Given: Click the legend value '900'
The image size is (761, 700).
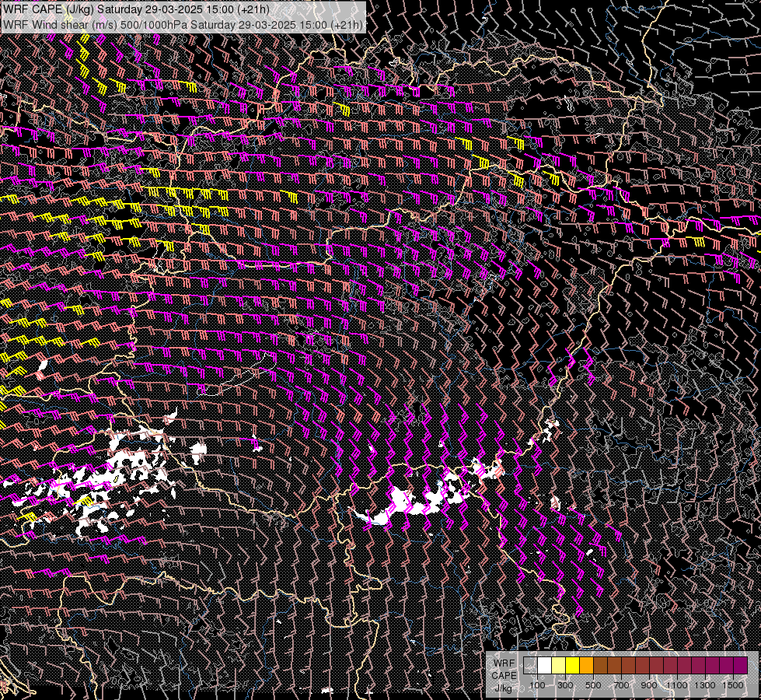Looking at the screenshot, I should 649,685.
